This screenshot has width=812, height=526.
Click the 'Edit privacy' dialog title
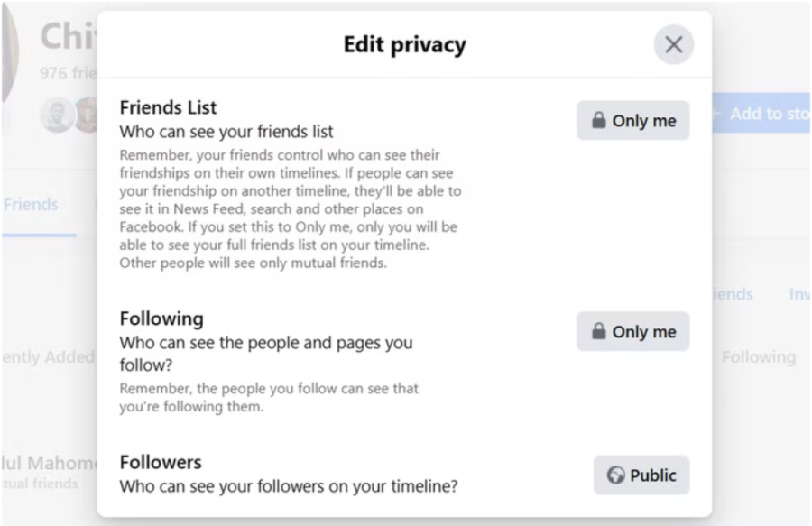[x=404, y=45]
